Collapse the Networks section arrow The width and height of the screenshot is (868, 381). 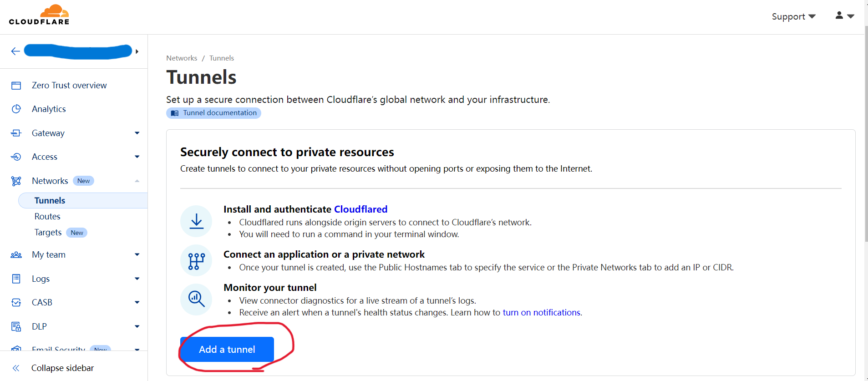pos(137,181)
